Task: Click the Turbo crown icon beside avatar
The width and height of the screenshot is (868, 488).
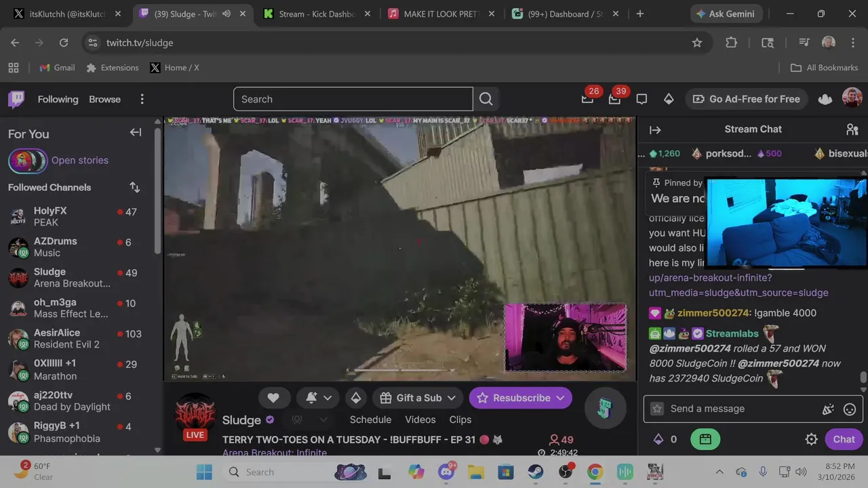Action: point(825,99)
